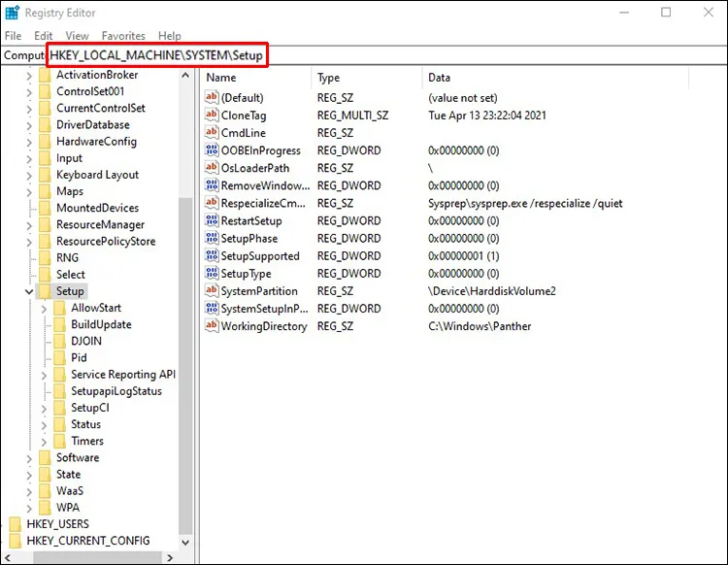728x565 pixels.
Task: Select the OOBEInProgress DWORD icon
Action: point(212,150)
